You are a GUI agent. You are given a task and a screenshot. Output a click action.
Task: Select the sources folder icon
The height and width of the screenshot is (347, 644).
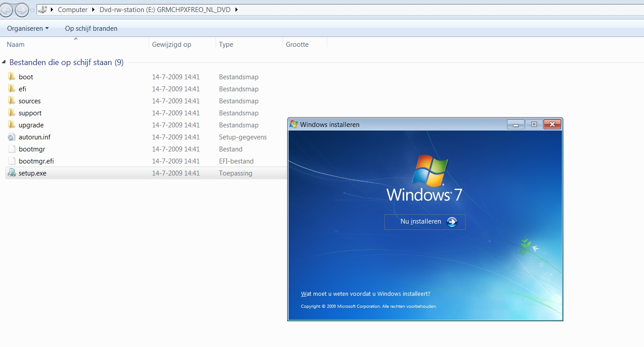tap(12, 101)
